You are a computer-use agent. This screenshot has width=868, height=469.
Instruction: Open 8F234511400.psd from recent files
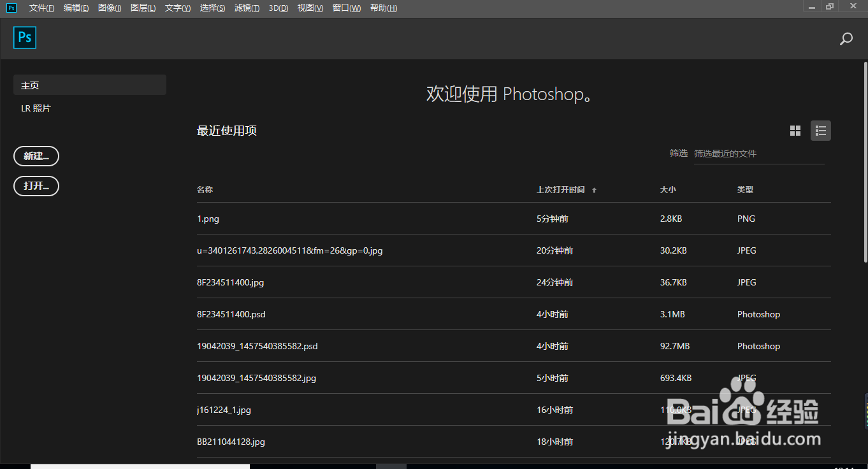click(231, 314)
